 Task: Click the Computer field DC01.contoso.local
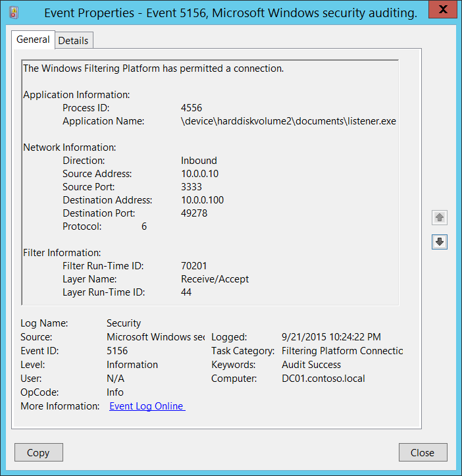pos(323,379)
